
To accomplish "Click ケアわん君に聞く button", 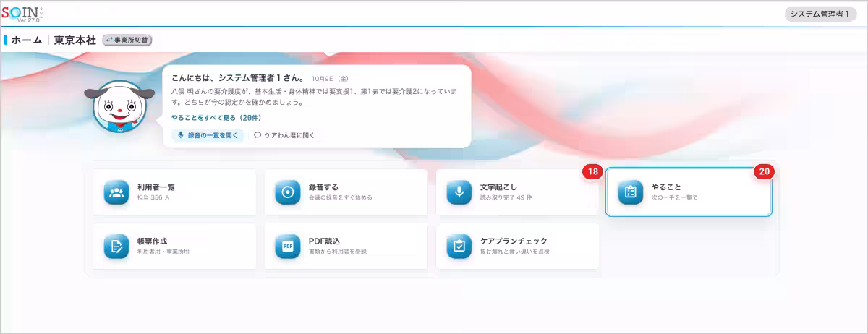I will pos(284,135).
